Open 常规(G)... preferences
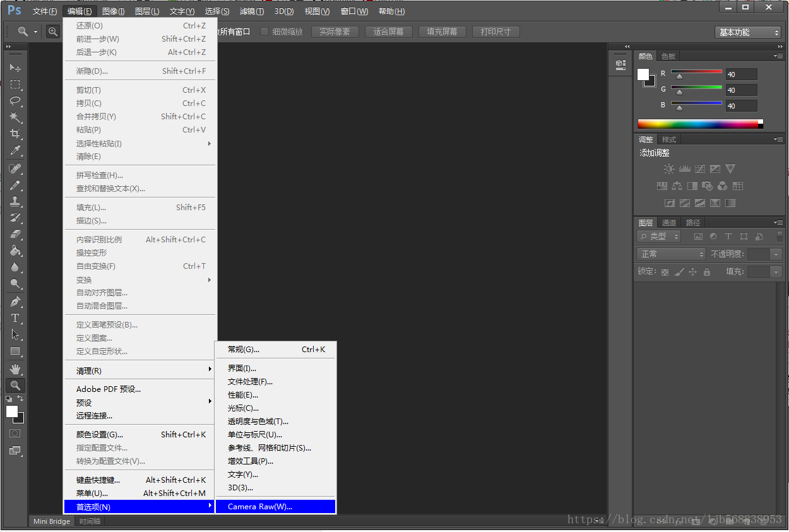 click(x=276, y=350)
